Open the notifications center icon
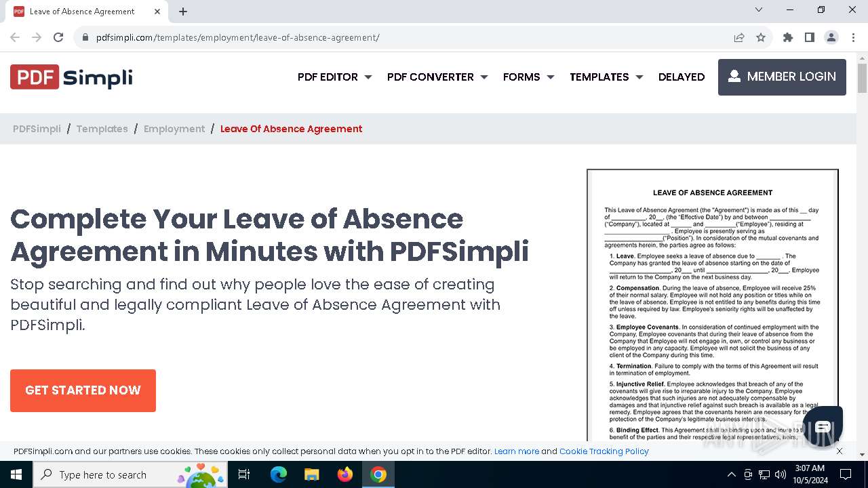 point(846,474)
